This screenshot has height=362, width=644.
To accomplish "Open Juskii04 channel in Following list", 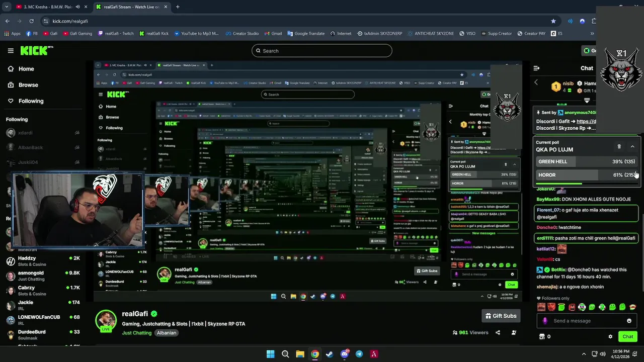I will click(x=43, y=162).
